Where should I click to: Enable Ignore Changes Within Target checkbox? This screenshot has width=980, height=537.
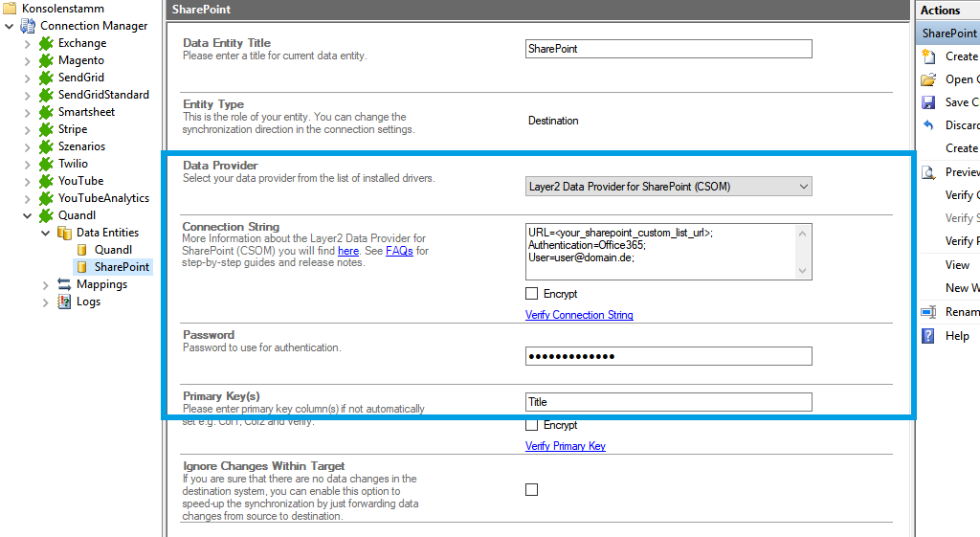(532, 490)
